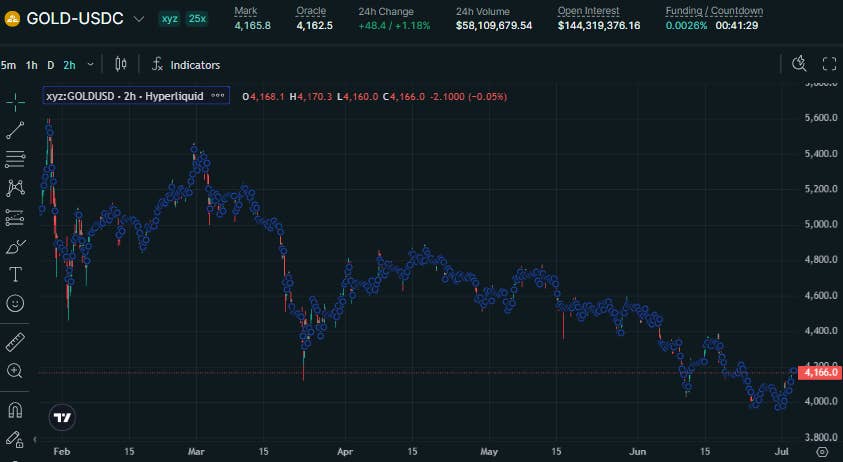
Task: Click the 4,166.0 current price label
Action: [x=820, y=372]
